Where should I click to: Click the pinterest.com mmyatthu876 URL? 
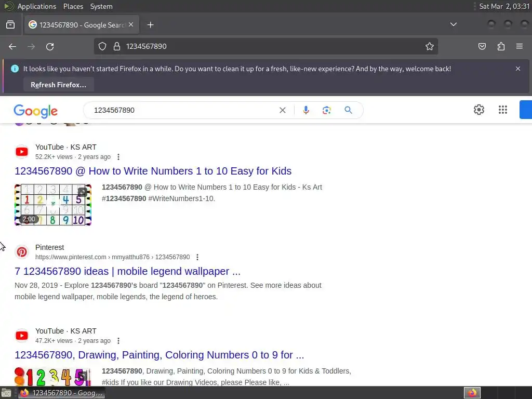click(x=113, y=257)
